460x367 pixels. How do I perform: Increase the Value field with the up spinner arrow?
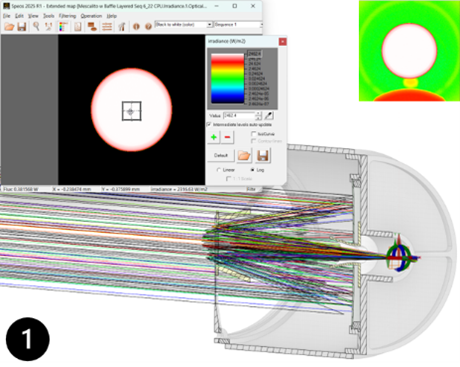pos(258,114)
